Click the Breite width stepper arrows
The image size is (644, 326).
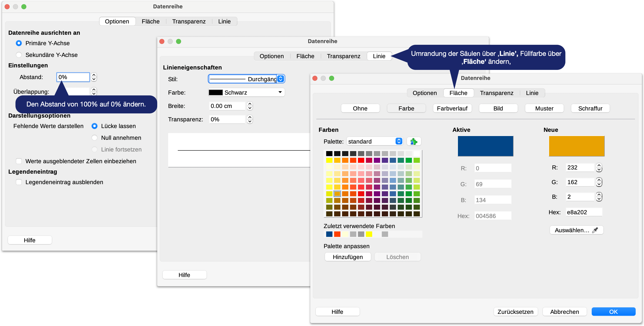pyautogui.click(x=249, y=106)
